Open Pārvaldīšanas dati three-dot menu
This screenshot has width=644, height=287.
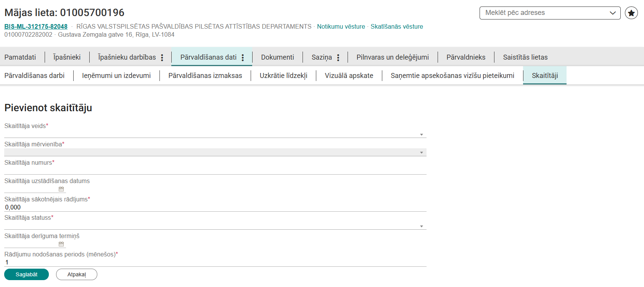(243, 57)
